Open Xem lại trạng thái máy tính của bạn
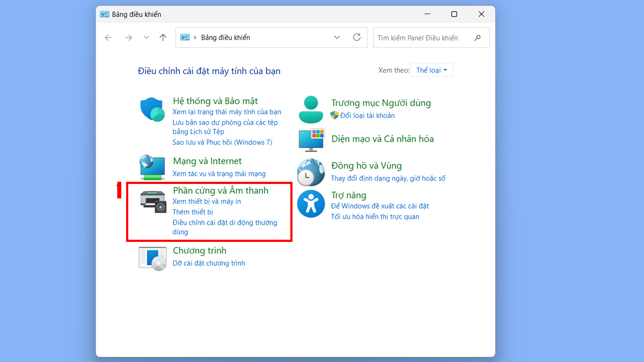Image resolution: width=644 pixels, height=362 pixels. coord(226,112)
